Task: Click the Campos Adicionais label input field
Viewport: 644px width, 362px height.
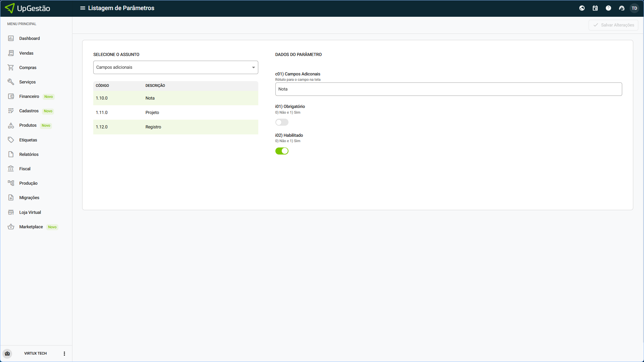Action: click(x=448, y=89)
